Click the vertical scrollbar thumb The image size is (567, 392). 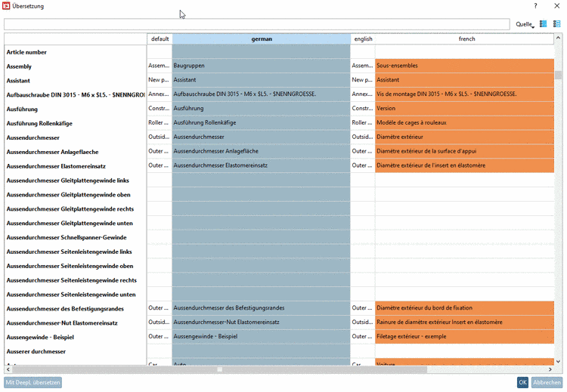[559, 75]
